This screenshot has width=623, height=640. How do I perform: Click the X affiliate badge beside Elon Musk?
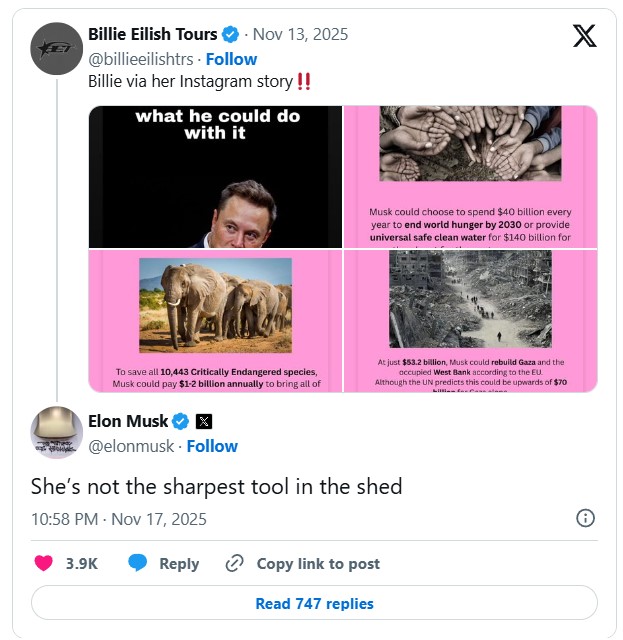[x=203, y=421]
